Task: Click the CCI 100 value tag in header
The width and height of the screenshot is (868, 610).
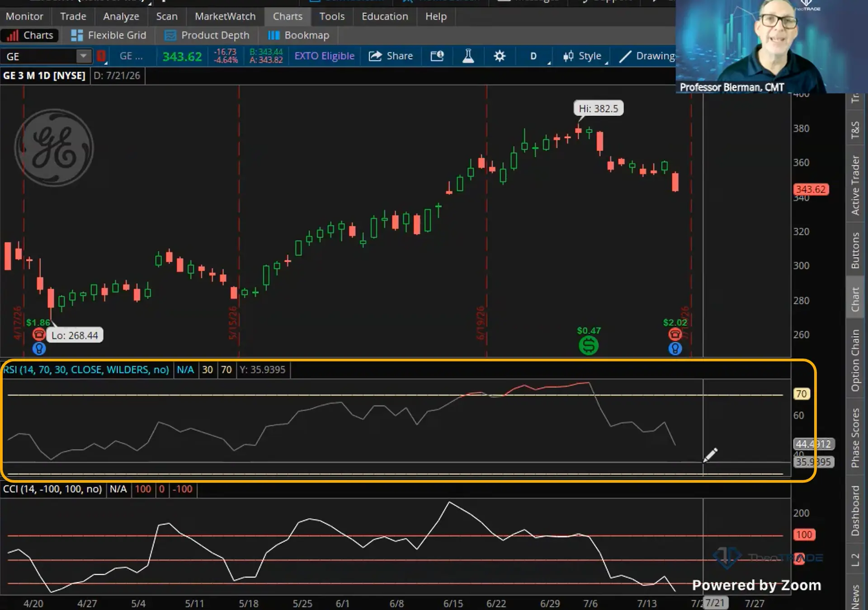Action: pos(143,489)
